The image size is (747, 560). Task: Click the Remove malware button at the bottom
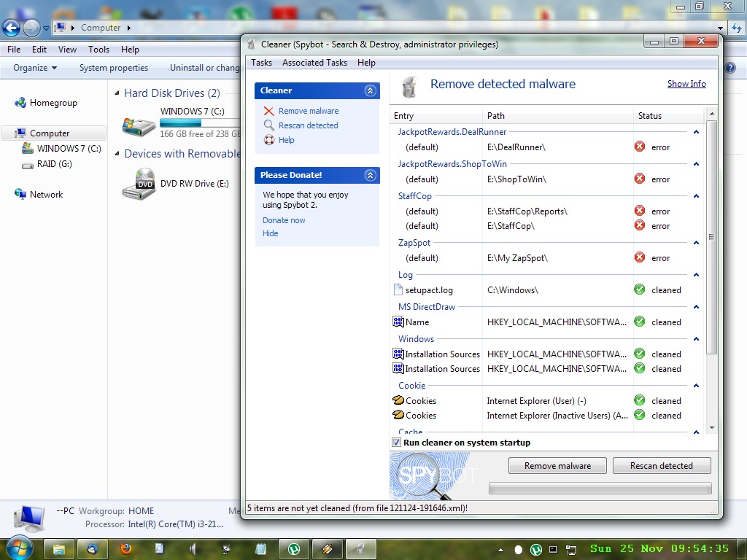(x=557, y=466)
